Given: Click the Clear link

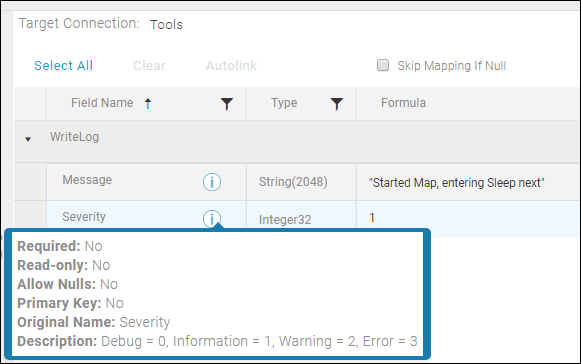Looking at the screenshot, I should click(149, 66).
